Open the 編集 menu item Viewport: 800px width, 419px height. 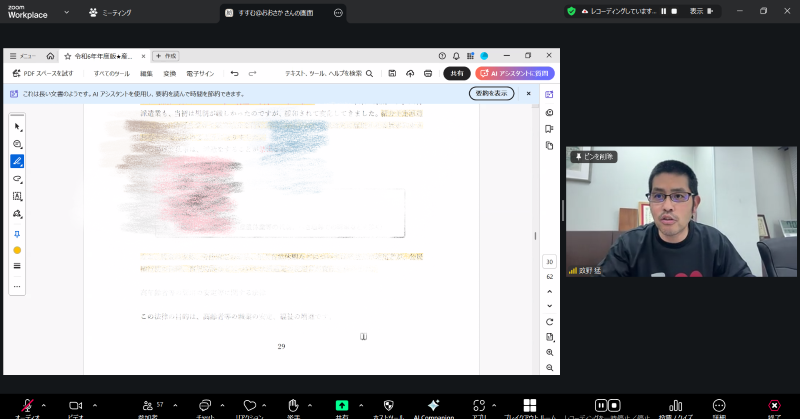pos(147,73)
